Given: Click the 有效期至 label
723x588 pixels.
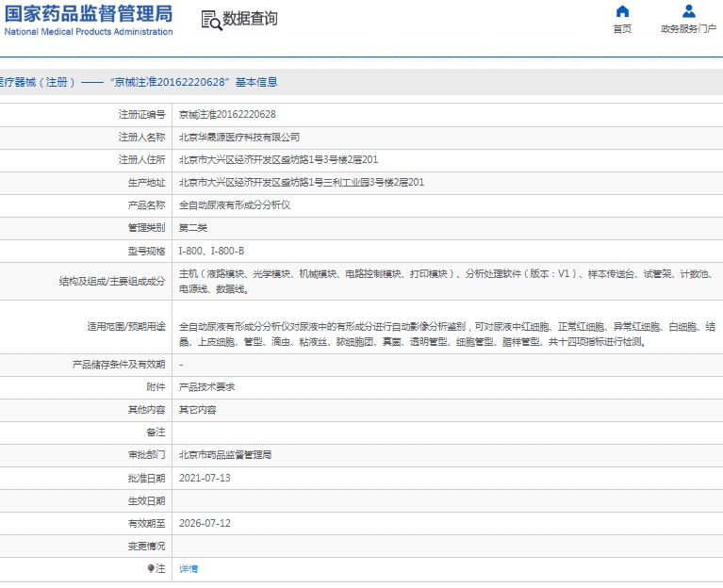Looking at the screenshot, I should 147,524.
